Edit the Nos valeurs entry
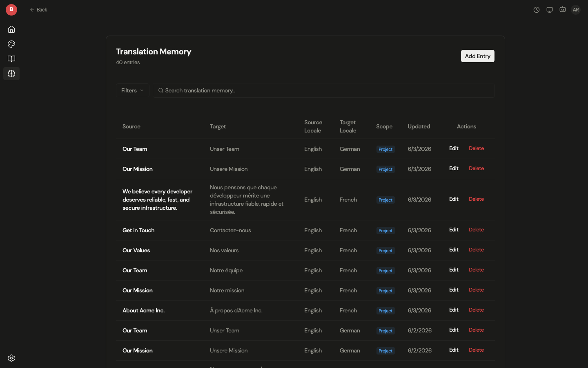Image resolution: width=588 pixels, height=368 pixels. pos(454,250)
